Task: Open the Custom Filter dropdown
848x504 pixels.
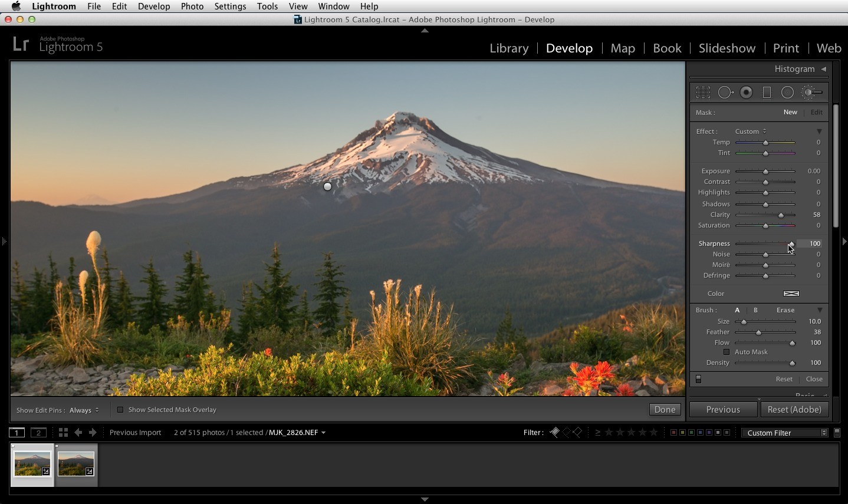Action: (x=785, y=433)
